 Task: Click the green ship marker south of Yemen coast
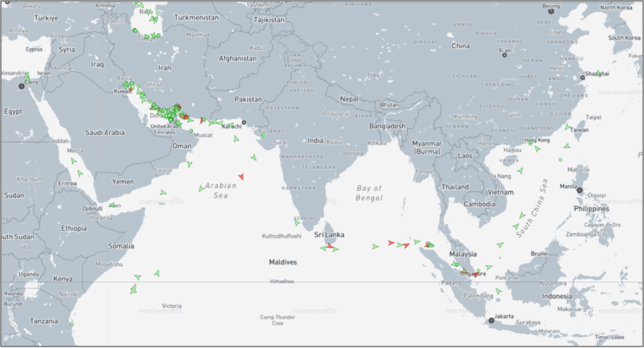click(x=163, y=192)
